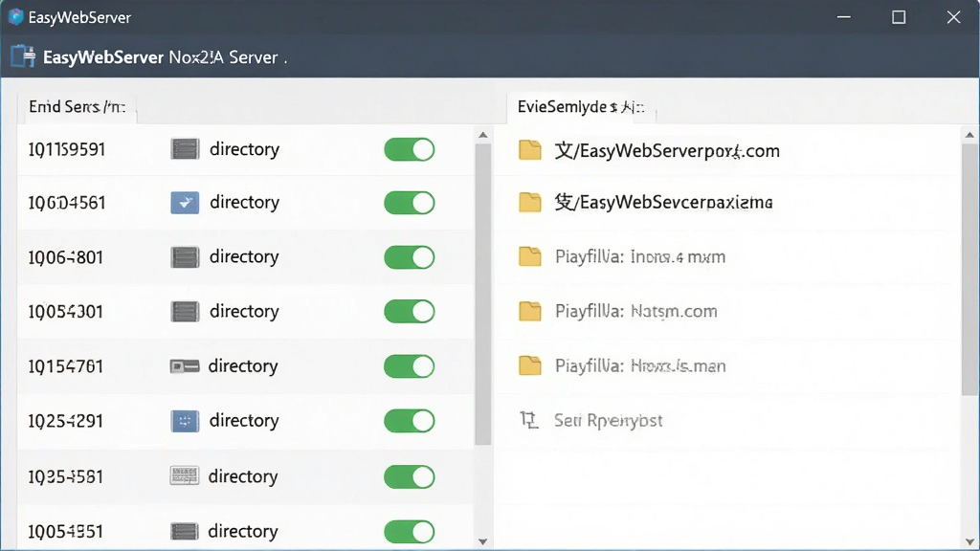This screenshot has height=551, width=980.
Task: Click the directory label in row 10154761
Action: 243,366
